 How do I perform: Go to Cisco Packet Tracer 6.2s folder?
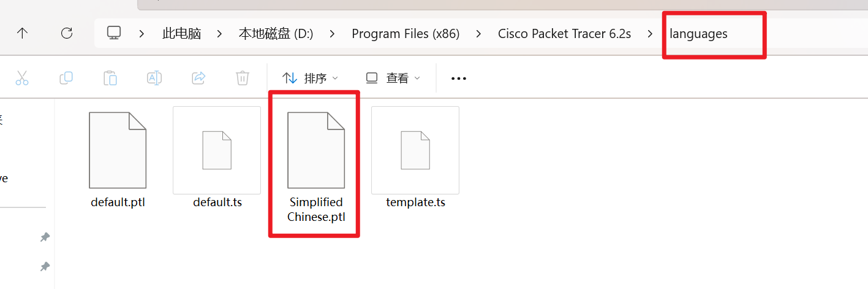tap(564, 34)
